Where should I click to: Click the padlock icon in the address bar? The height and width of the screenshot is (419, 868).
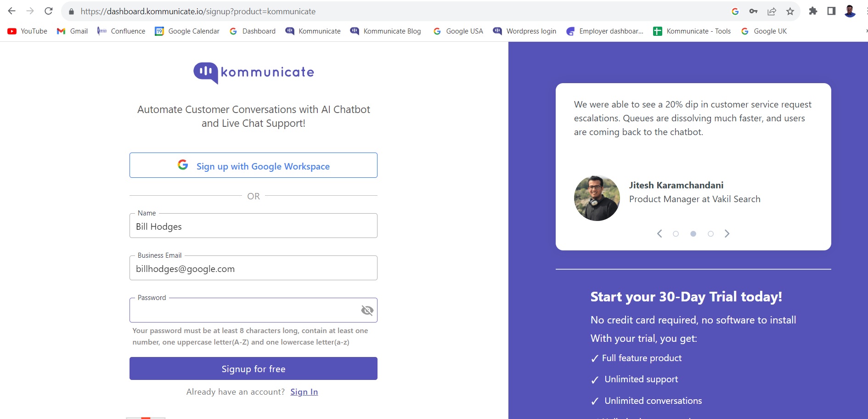click(x=70, y=11)
